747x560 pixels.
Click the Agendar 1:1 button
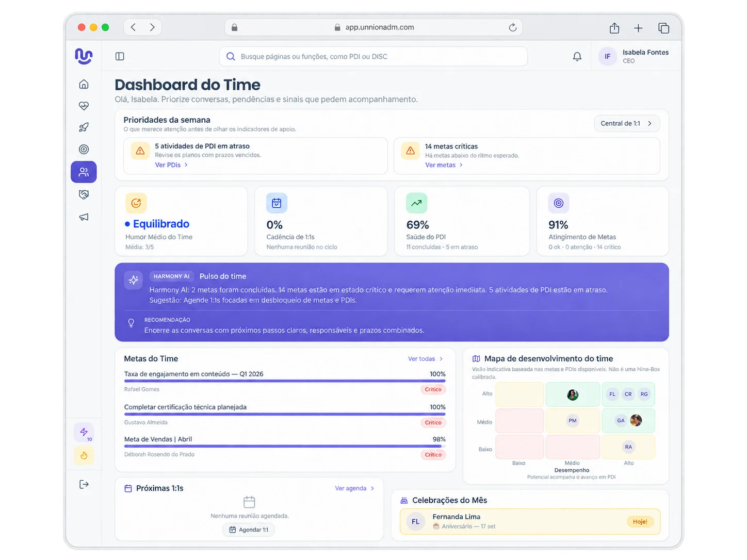(x=249, y=530)
